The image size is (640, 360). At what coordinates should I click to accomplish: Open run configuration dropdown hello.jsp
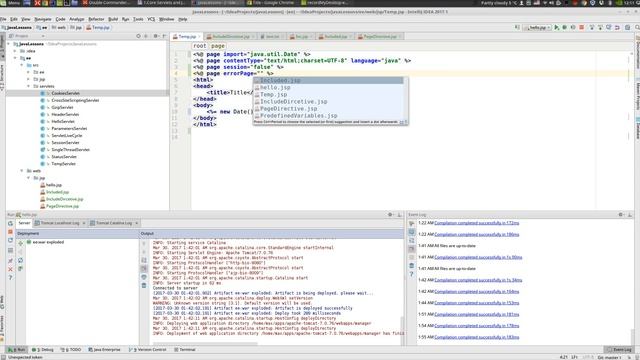coord(537,27)
